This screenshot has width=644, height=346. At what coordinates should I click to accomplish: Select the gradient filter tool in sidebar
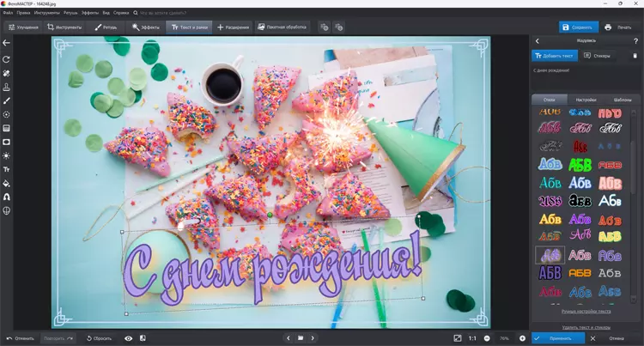click(x=6, y=128)
